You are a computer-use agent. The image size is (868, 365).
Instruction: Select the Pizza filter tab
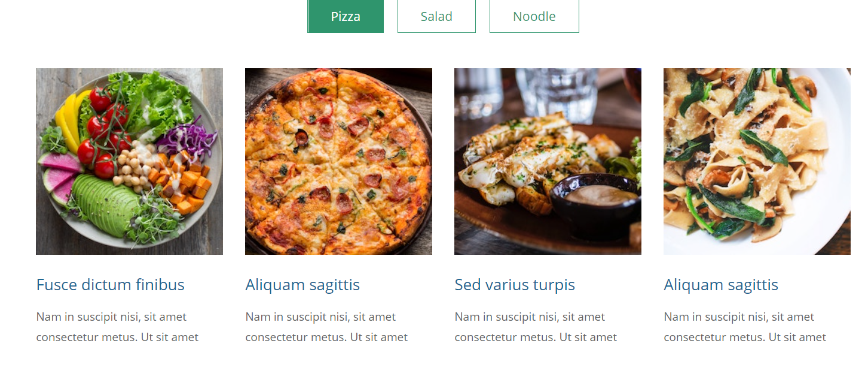tap(346, 16)
